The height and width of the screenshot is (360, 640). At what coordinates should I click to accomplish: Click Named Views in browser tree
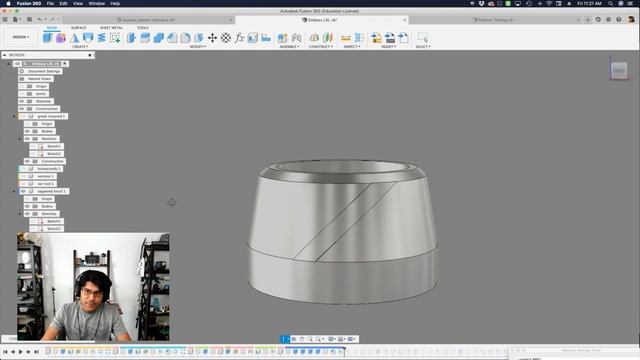pos(40,79)
